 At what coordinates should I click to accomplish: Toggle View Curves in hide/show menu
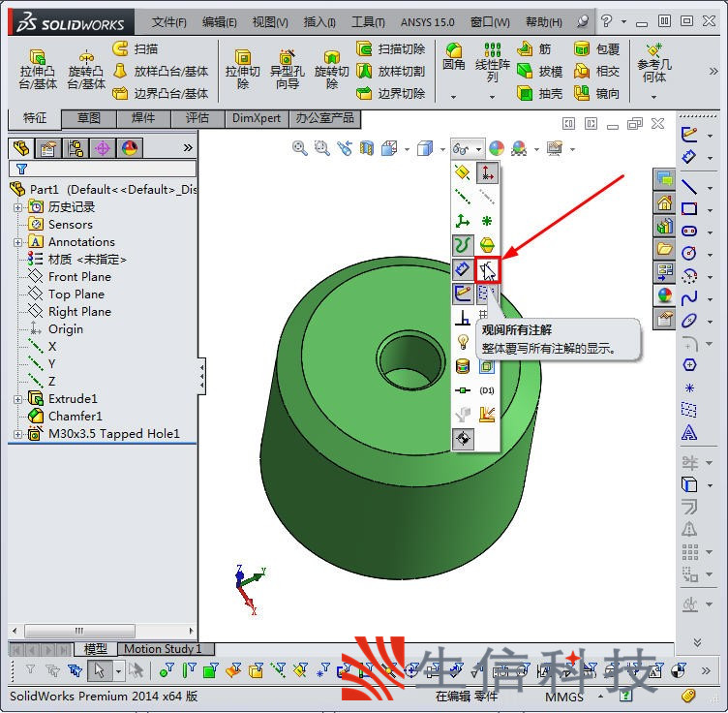(463, 245)
